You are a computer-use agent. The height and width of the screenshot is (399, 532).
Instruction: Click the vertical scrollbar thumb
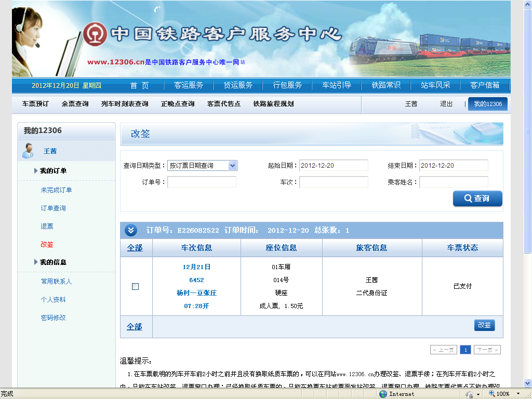click(527, 131)
